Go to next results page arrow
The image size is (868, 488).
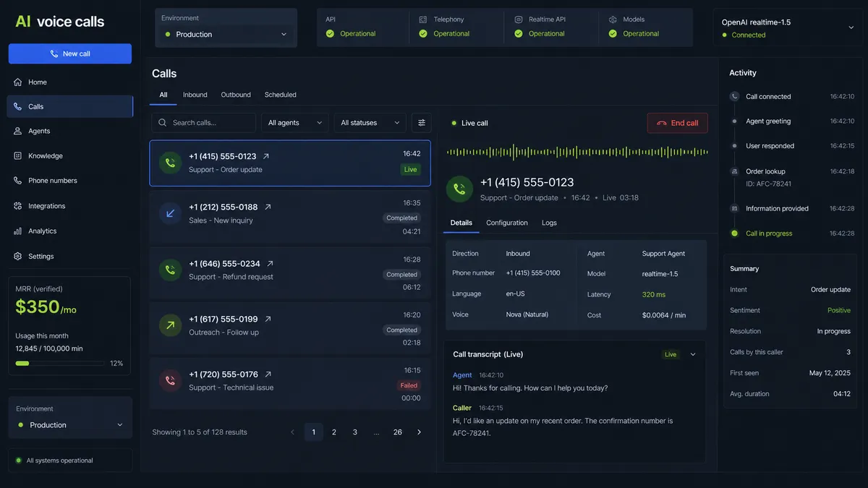point(419,432)
